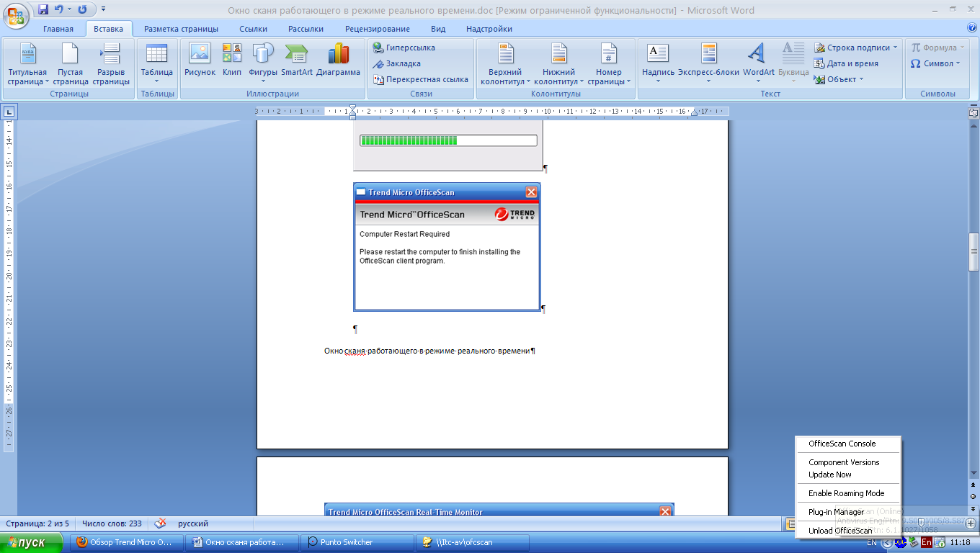Toggle the ruler button above scrollbar
Image resolution: width=980 pixels, height=553 pixels.
974,112
